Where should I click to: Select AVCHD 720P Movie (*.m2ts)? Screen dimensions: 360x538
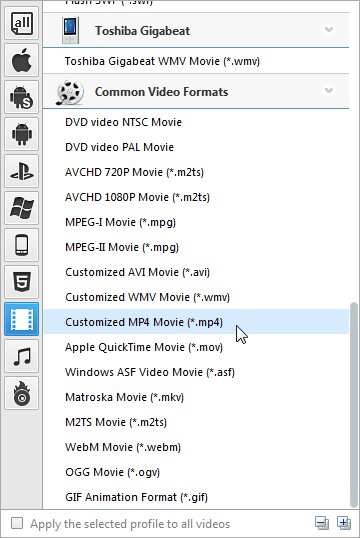point(196,172)
